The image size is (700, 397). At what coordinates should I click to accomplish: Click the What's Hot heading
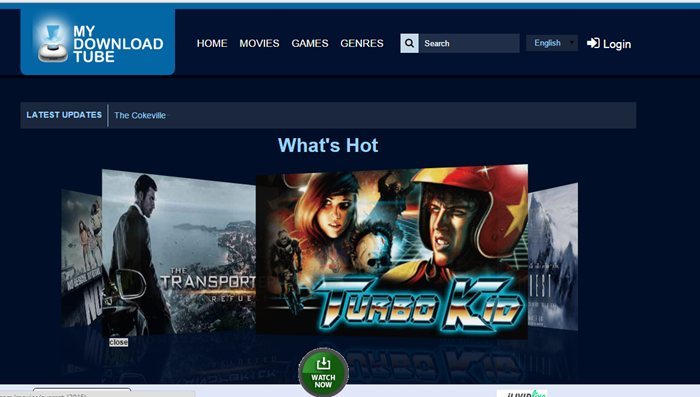pyautogui.click(x=328, y=145)
